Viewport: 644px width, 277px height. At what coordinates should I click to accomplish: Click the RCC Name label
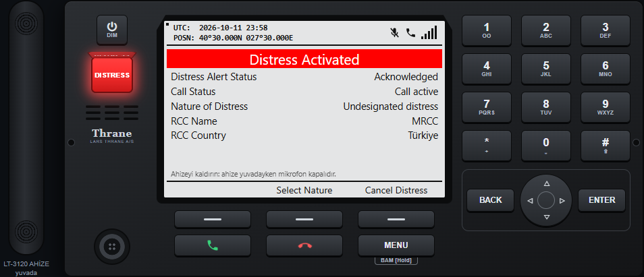click(x=194, y=121)
